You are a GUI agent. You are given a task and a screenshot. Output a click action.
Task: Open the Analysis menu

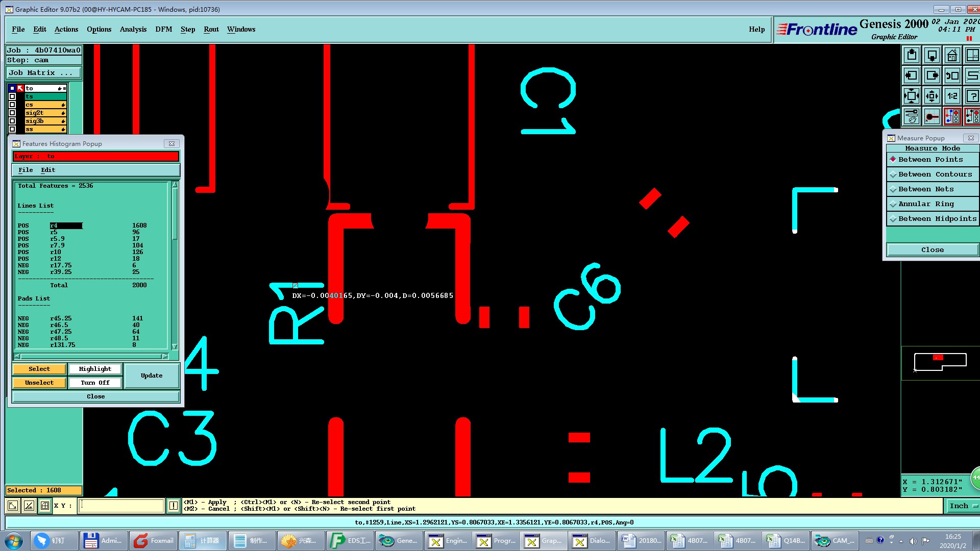[133, 30]
